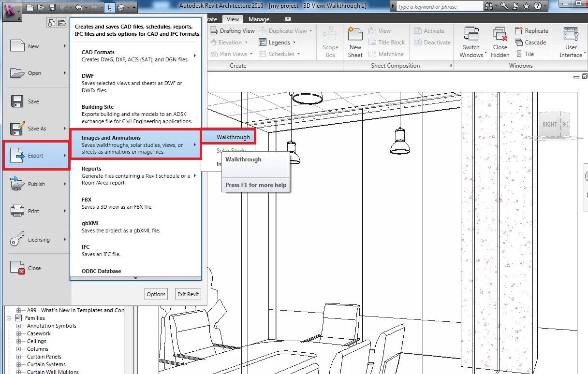Viewport: 588px width, 374px height.
Task: Open Subscription Center key icon
Action: pos(504,6)
